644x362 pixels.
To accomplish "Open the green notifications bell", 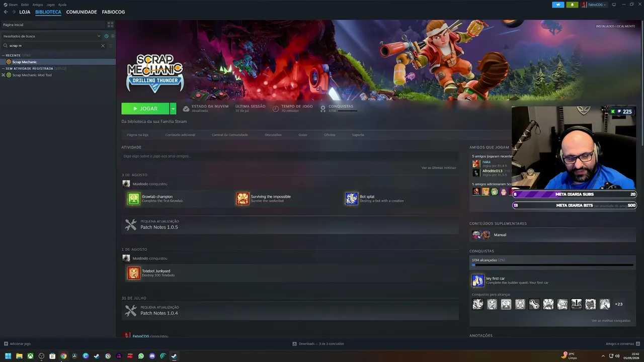I will tap(572, 5).
